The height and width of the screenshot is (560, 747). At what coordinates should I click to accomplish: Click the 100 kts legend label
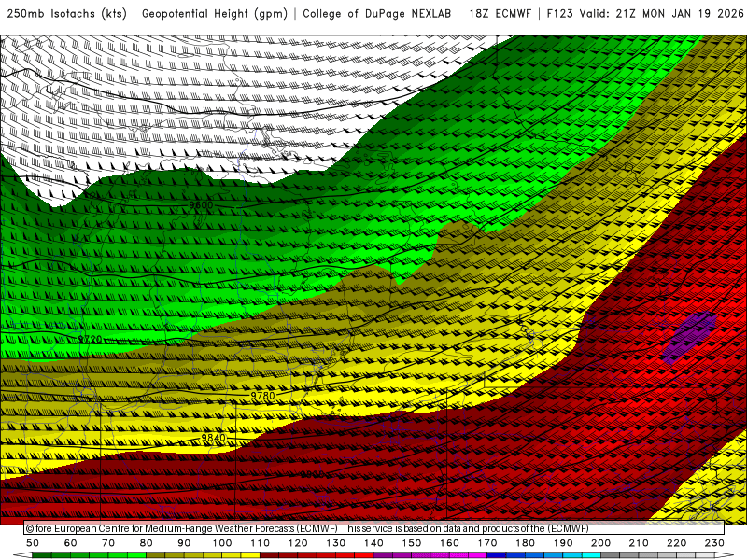pos(222,543)
